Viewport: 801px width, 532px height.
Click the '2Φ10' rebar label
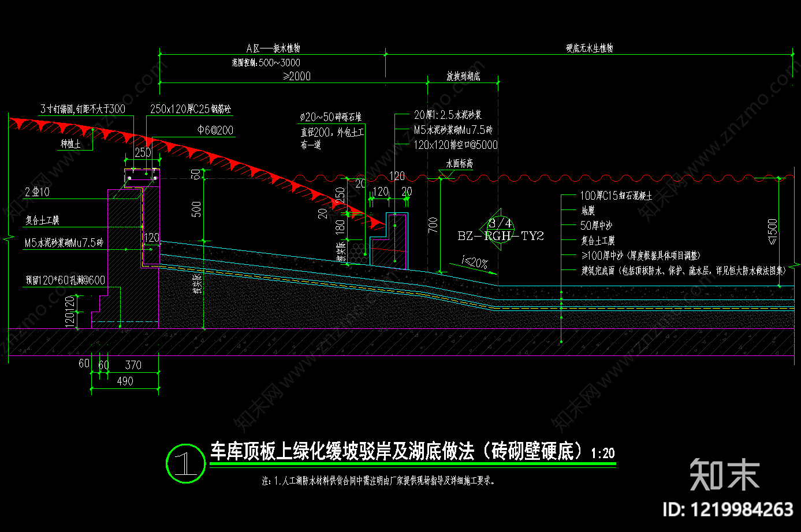pyautogui.click(x=37, y=192)
